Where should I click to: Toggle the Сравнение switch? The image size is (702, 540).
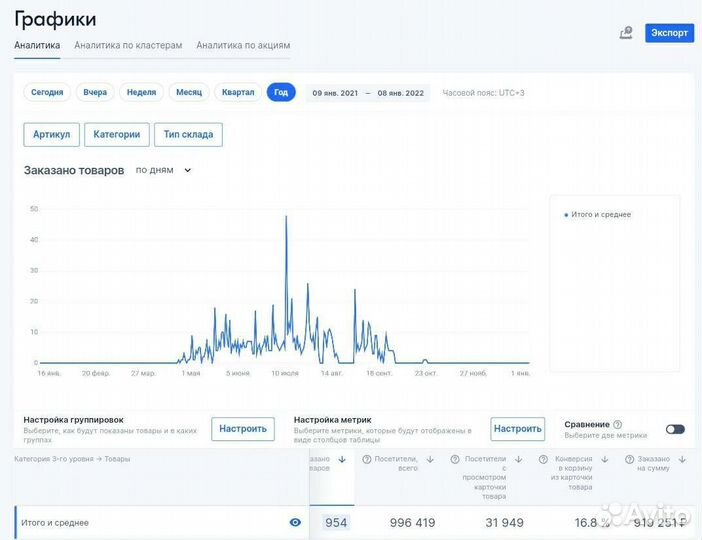click(675, 429)
